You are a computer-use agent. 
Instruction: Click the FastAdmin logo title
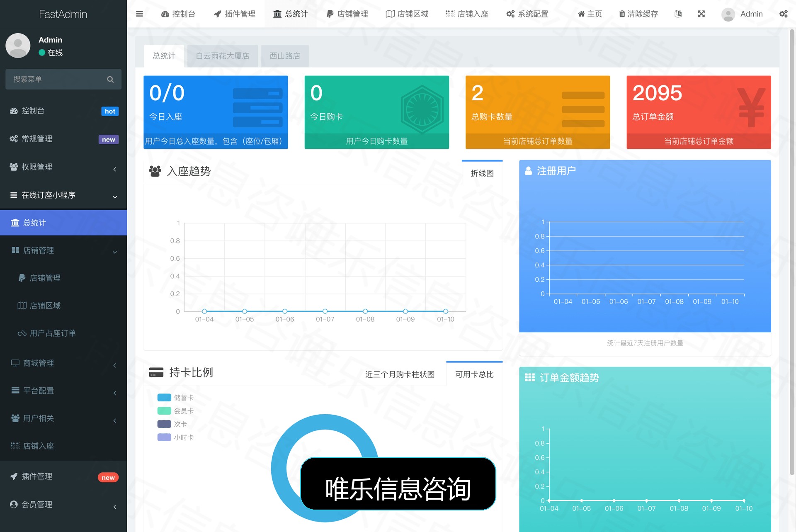pyautogui.click(x=63, y=14)
